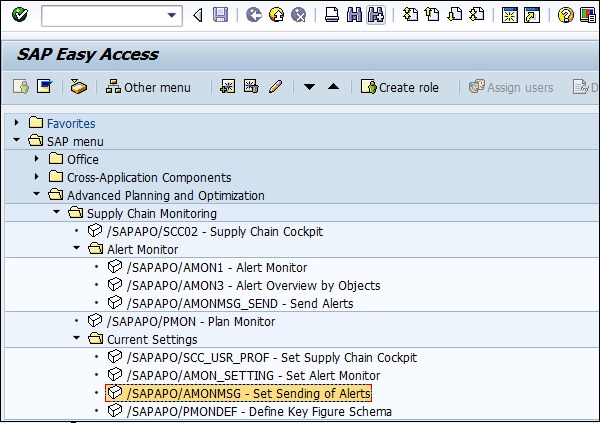Select /SAPAPO/AMON_SETTING - Set Alert Monitor
The image size is (600, 423).
point(253,376)
